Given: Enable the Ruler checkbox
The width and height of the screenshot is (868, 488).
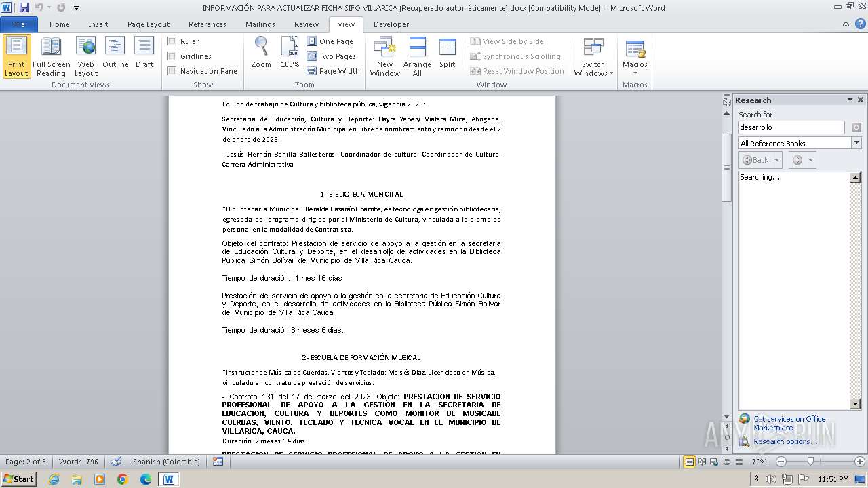Looking at the screenshot, I should coord(172,41).
